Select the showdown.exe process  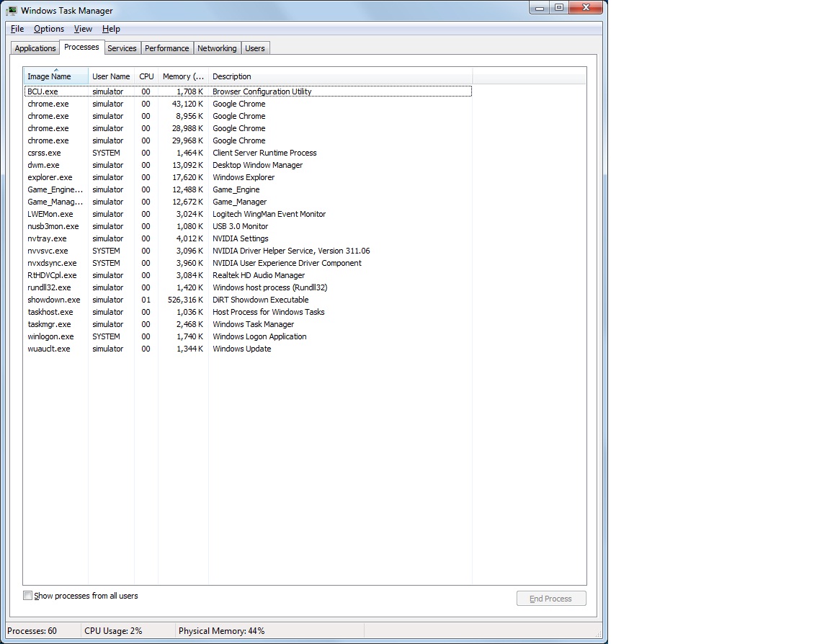click(248, 300)
